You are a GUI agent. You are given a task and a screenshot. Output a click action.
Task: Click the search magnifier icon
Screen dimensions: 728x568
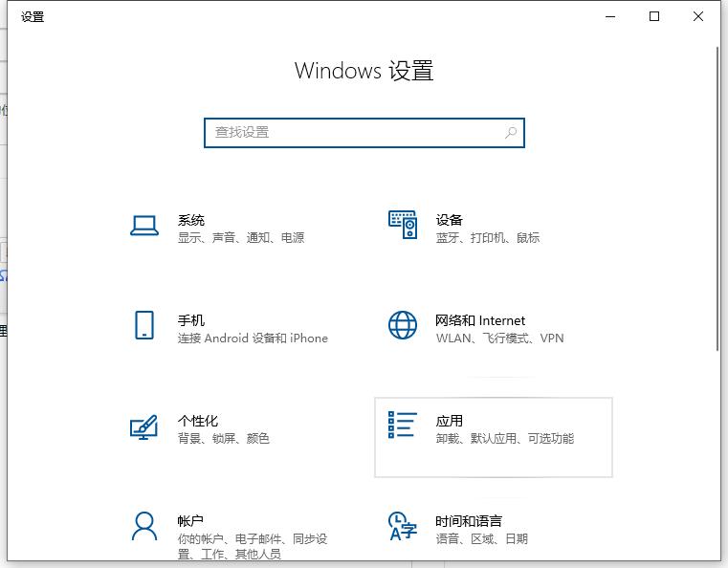511,133
